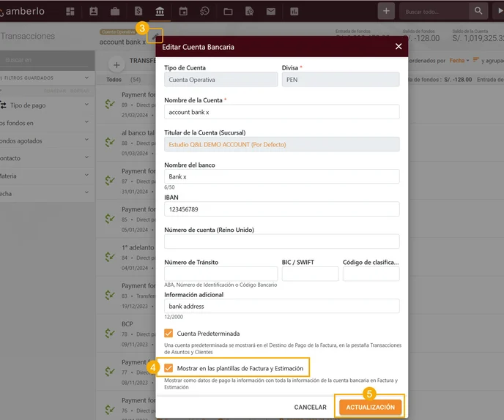Click the BIC / SWIFT field

[x=310, y=274]
